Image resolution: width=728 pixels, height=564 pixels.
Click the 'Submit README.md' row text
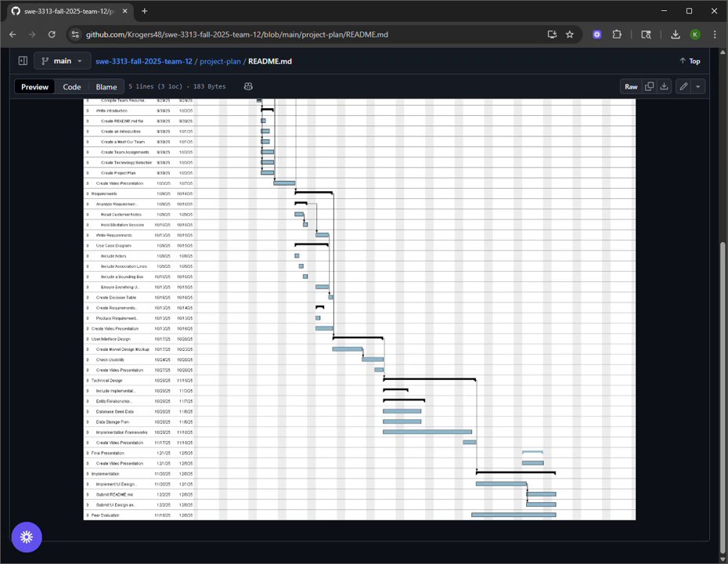114,494
